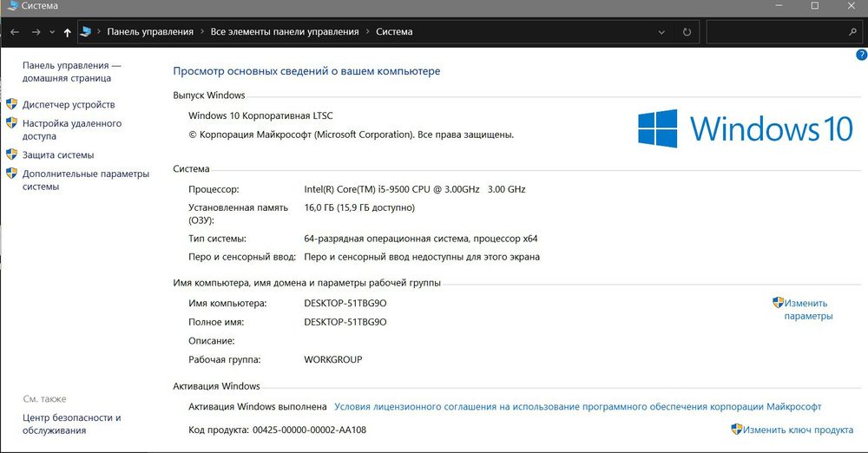Viewport: 868px width, 453px height.
Task: Click full name 'DESKTOP-51TBG9O' beside 'Полное имя'
Action: 345,322
